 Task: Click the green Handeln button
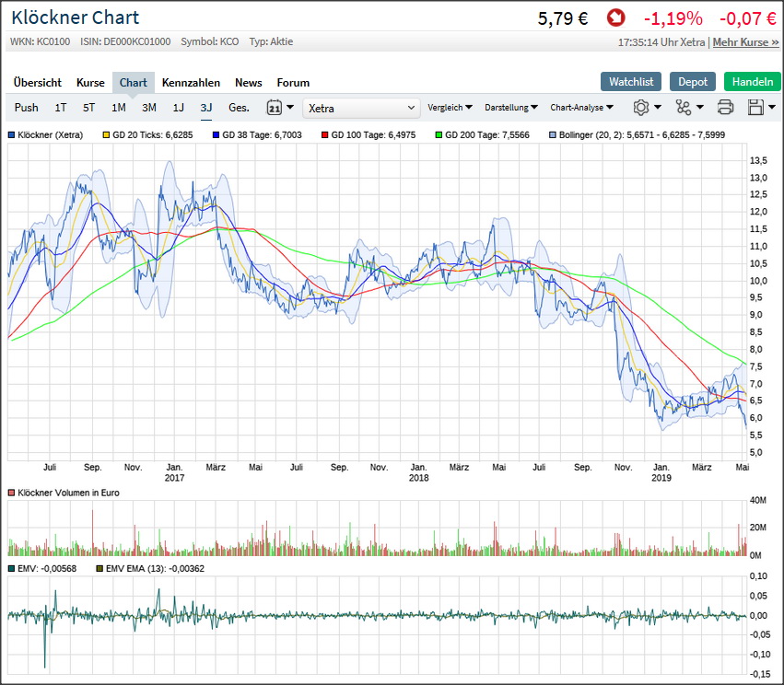coord(752,81)
